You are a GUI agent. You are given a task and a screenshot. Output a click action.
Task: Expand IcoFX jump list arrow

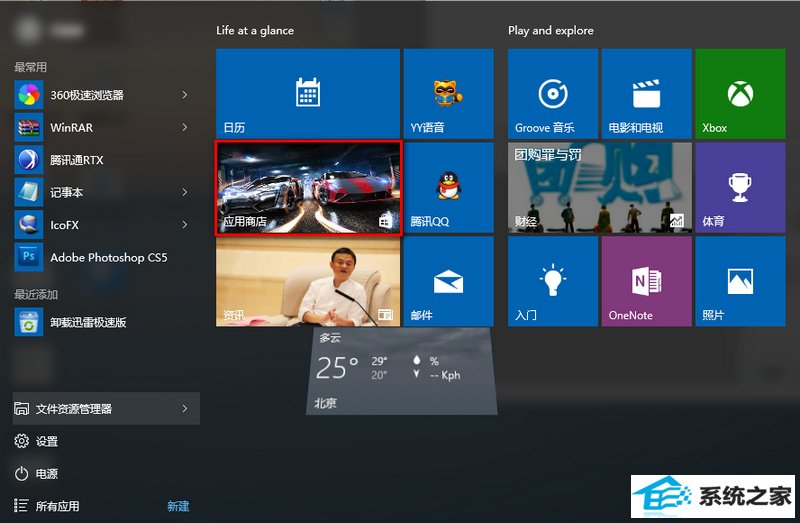click(185, 225)
